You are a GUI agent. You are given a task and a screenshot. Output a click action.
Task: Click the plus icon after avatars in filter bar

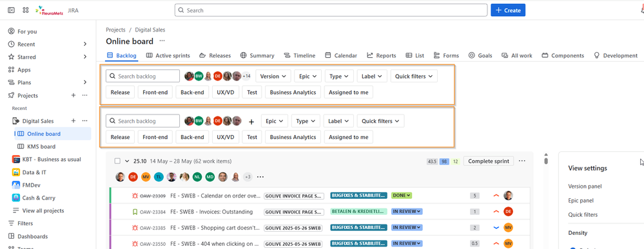coord(252,122)
